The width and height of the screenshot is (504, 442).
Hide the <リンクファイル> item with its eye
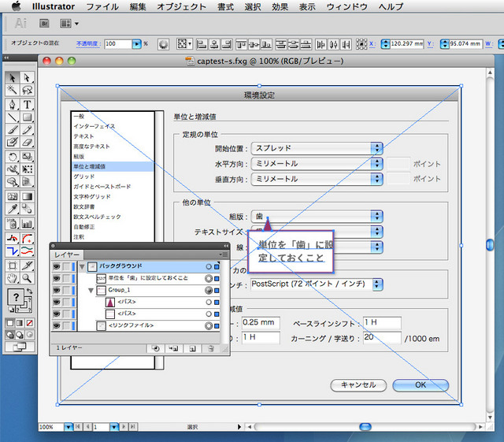[57, 325]
